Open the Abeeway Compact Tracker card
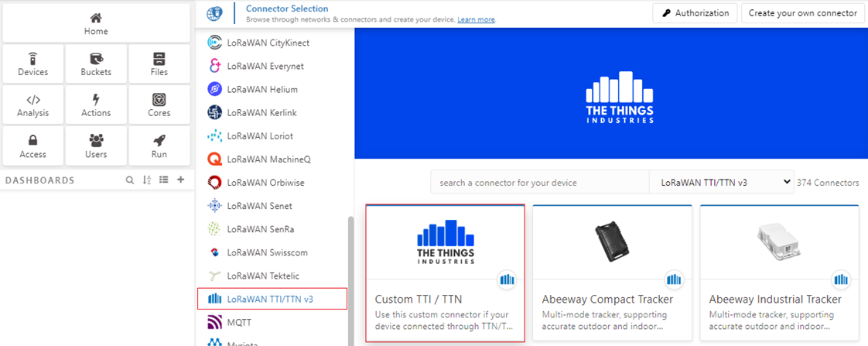 point(612,273)
